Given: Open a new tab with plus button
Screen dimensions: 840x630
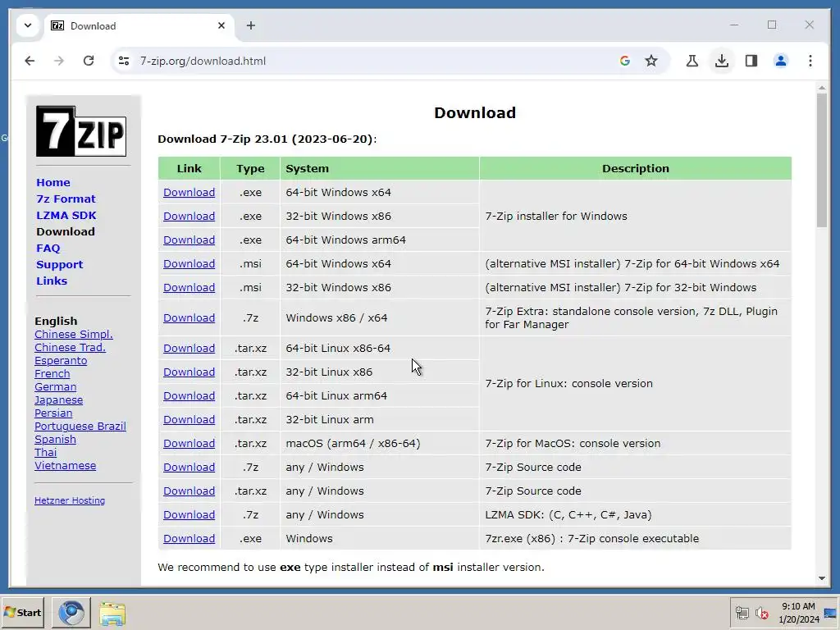Looking at the screenshot, I should pos(251,25).
